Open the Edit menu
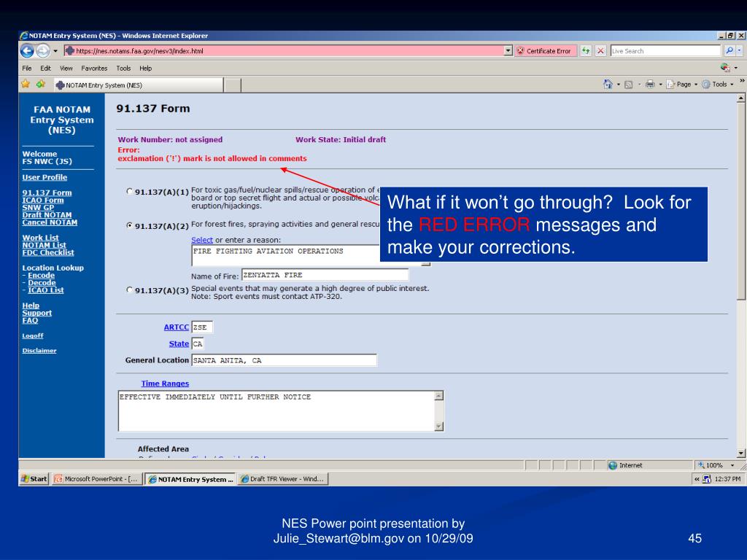Screen dimensions: 747x560 click(x=45, y=68)
